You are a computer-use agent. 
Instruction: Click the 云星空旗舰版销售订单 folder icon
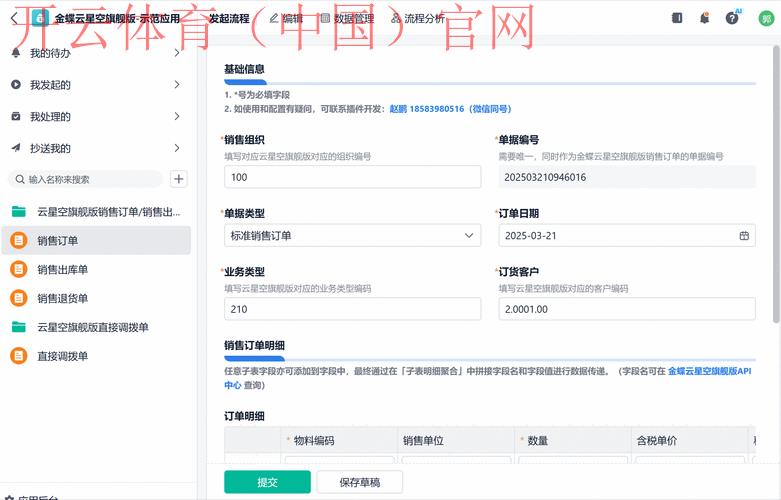(19, 212)
